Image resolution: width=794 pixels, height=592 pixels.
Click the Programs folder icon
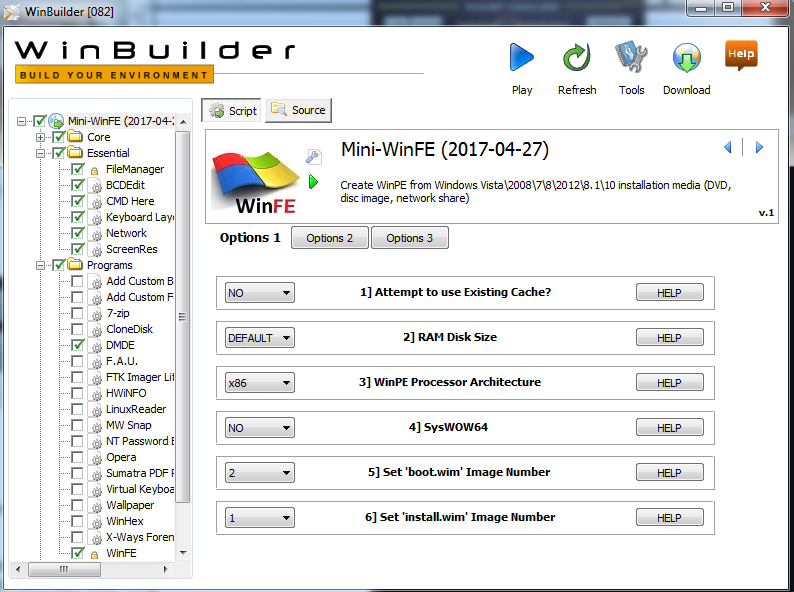click(x=75, y=265)
